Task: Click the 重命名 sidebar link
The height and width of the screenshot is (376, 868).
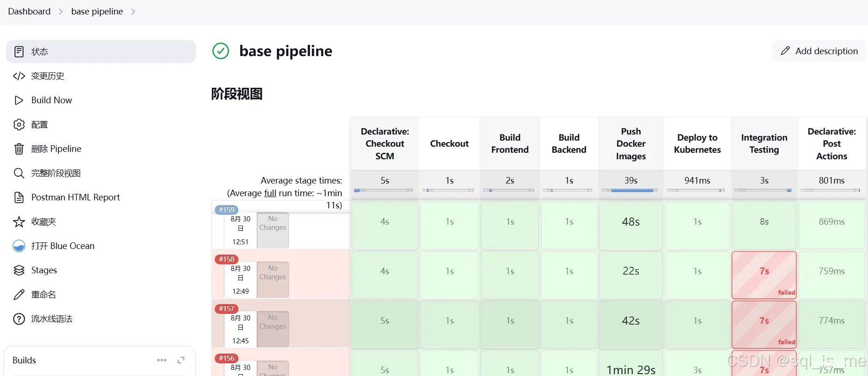Action: (101, 294)
